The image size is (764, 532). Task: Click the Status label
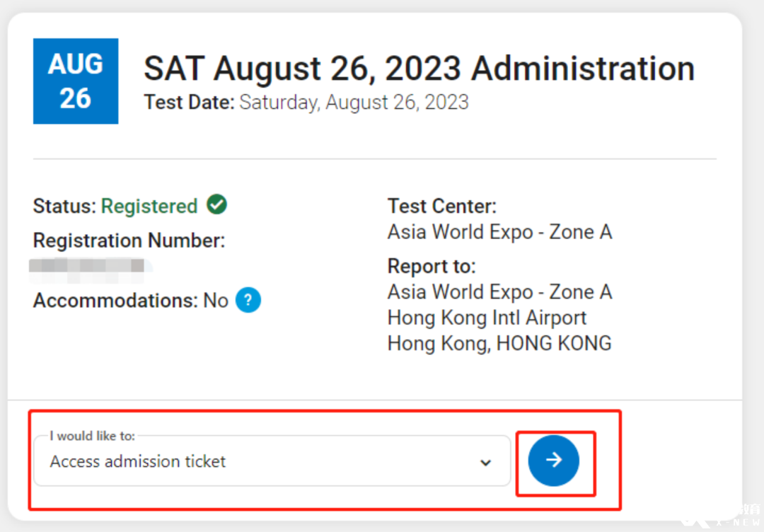[65, 206]
